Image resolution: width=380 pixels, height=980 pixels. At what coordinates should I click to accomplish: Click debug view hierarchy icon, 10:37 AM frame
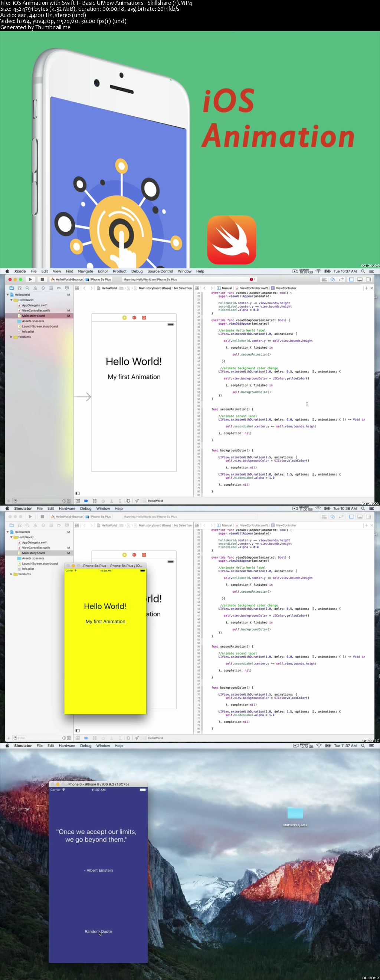coord(128,501)
